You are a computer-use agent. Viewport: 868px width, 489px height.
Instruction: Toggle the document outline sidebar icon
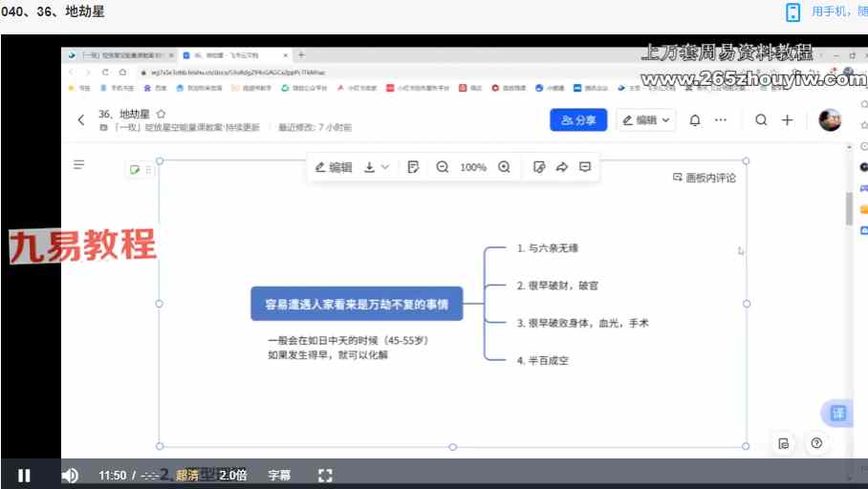[x=79, y=165]
